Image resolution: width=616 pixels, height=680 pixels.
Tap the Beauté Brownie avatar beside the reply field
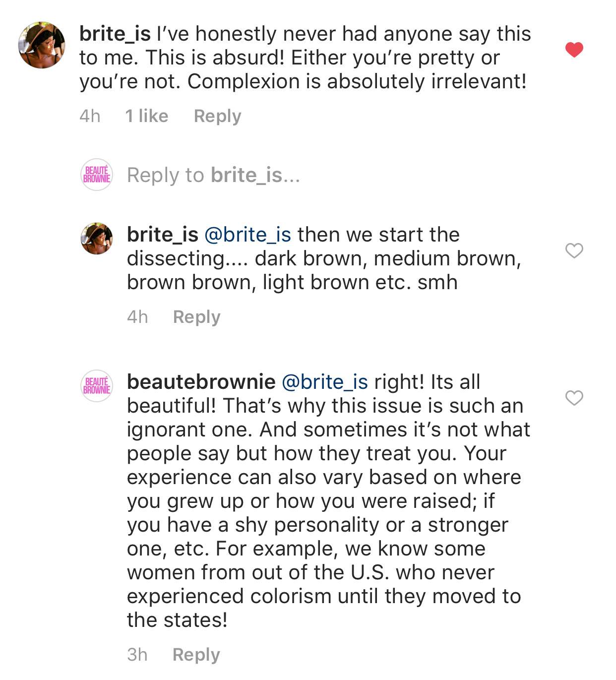tap(97, 175)
